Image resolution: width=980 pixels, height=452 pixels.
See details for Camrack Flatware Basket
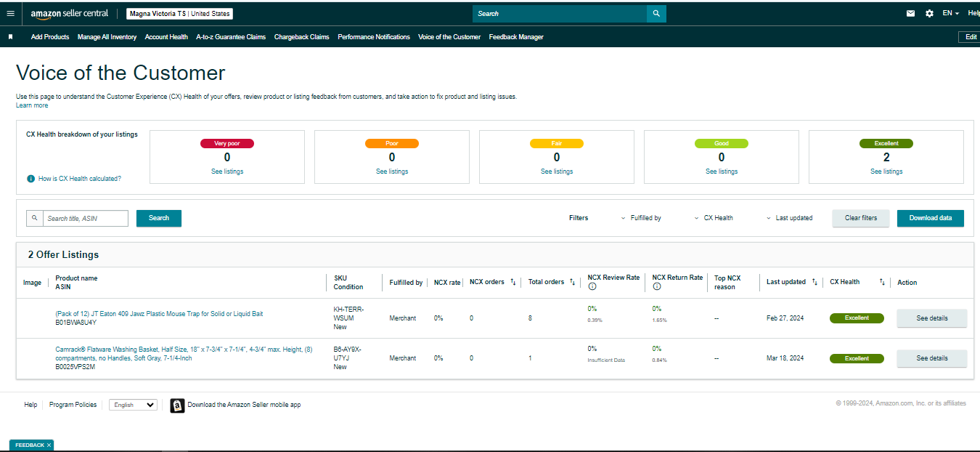tap(932, 358)
